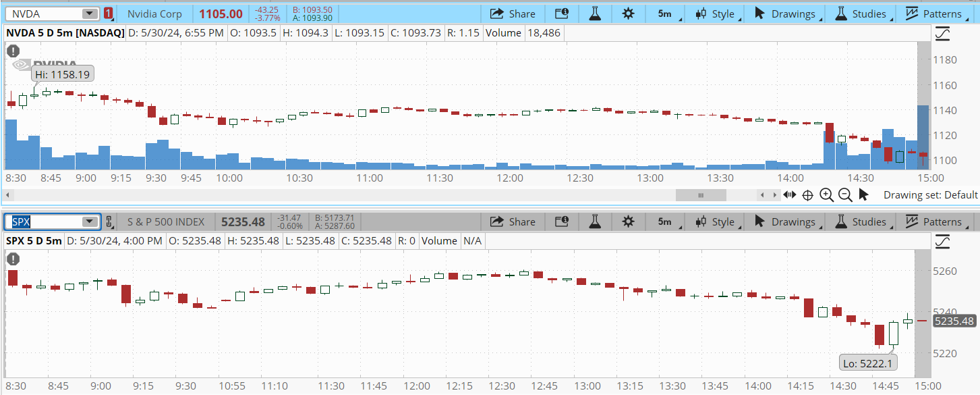Image resolution: width=980 pixels, height=395 pixels.
Task: Open the news/info card icon on NVDA toolbar
Action: (561, 14)
